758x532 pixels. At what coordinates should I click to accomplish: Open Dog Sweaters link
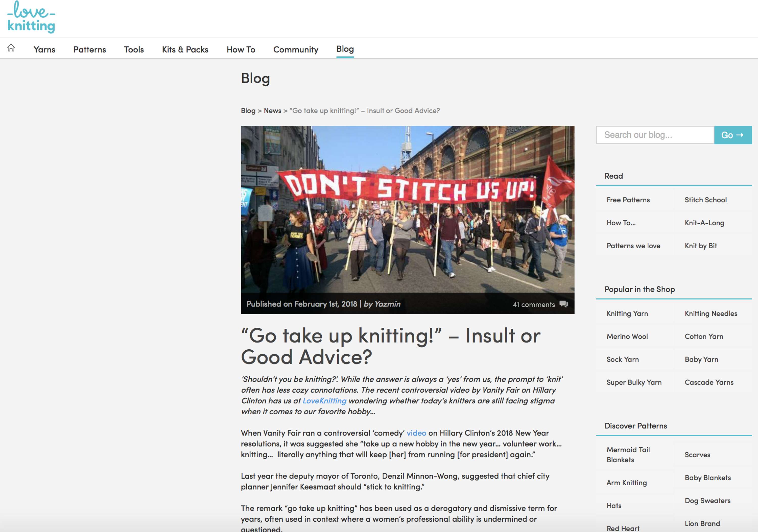(707, 501)
